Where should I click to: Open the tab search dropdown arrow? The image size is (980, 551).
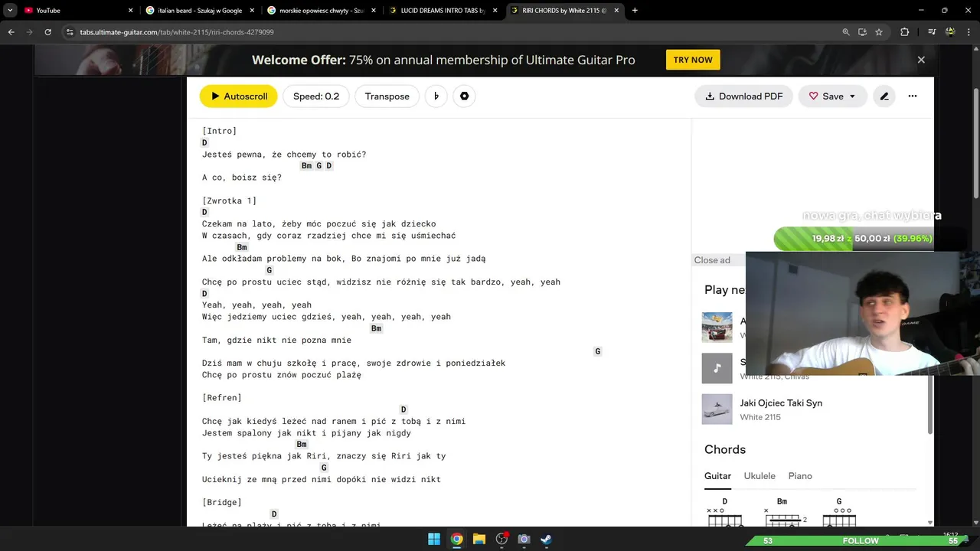coord(10,11)
